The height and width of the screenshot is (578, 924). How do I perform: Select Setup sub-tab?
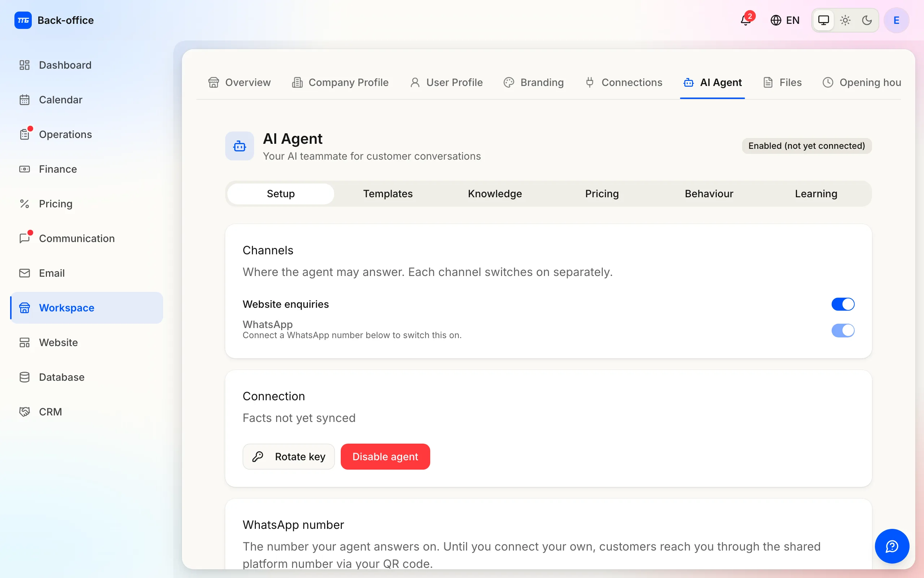[281, 194]
